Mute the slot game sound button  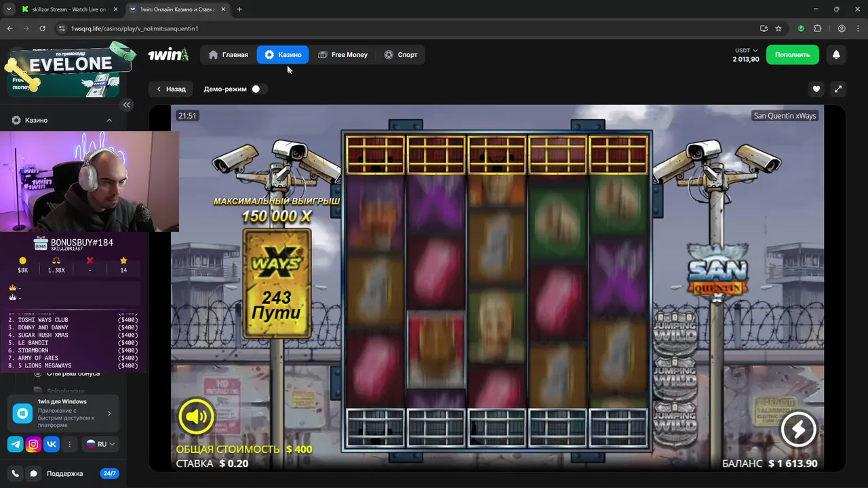coord(197,417)
